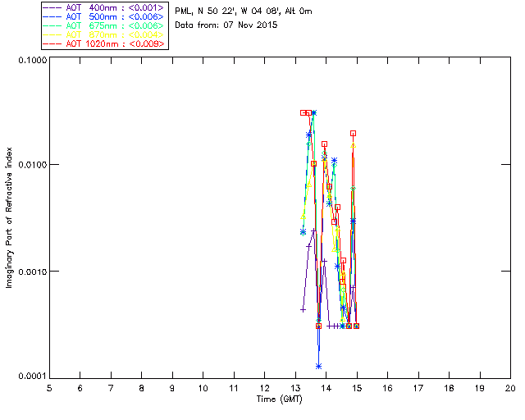Click the lowest blue asterisk data point

click(x=319, y=366)
